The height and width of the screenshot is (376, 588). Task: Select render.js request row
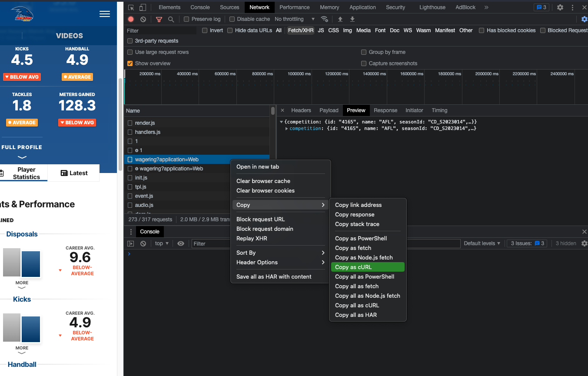pyautogui.click(x=197, y=123)
